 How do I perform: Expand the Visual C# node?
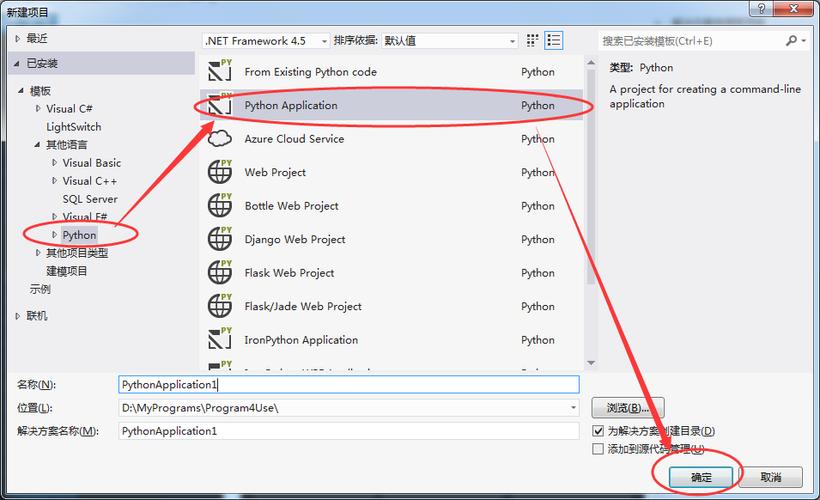38,109
